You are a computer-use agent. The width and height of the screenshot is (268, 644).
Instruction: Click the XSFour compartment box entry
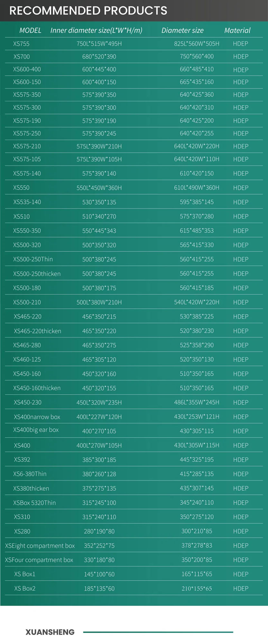tap(39, 560)
